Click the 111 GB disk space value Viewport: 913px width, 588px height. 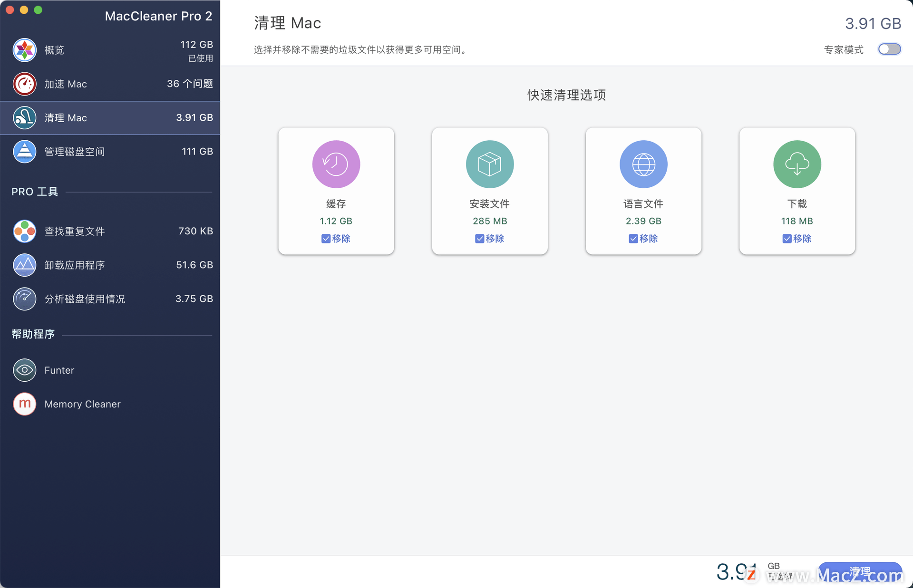pos(197,151)
